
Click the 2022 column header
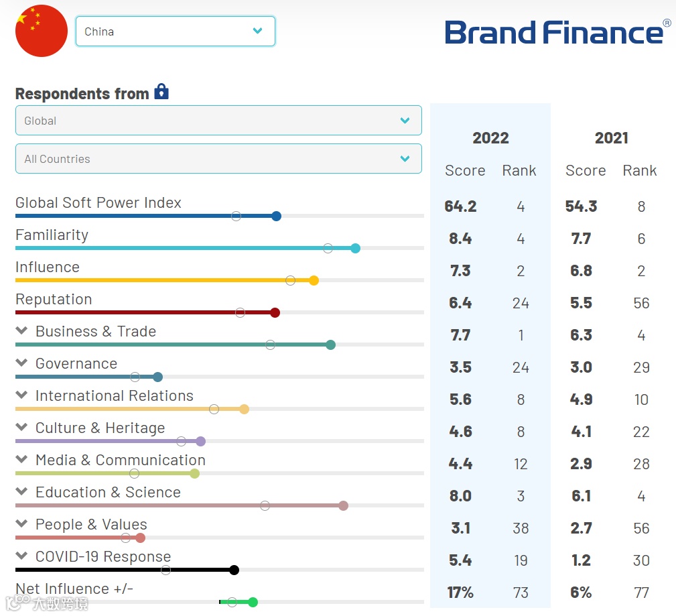pyautogui.click(x=490, y=138)
